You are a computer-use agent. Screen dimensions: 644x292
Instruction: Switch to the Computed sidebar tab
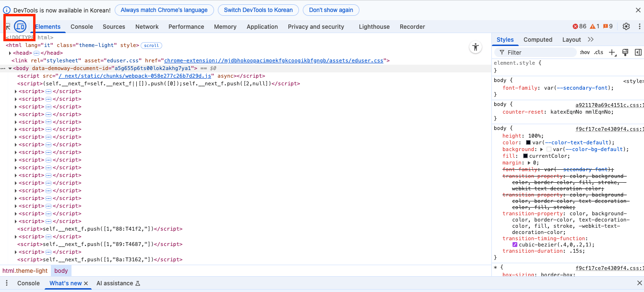(x=538, y=40)
